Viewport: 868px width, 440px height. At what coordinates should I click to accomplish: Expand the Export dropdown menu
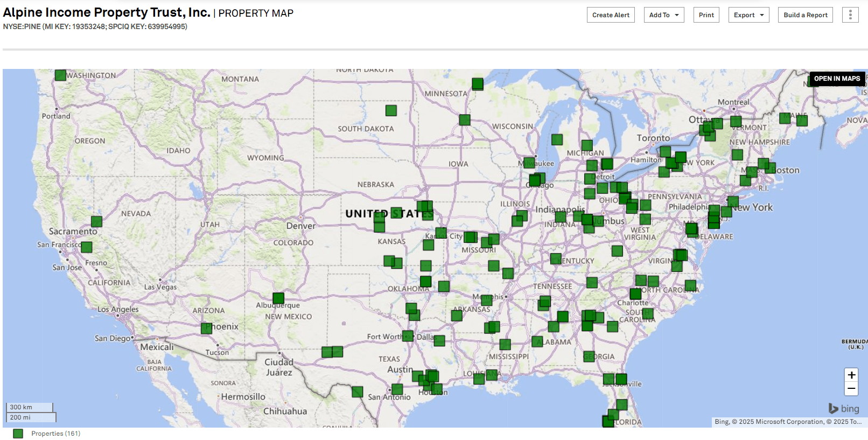pos(748,15)
